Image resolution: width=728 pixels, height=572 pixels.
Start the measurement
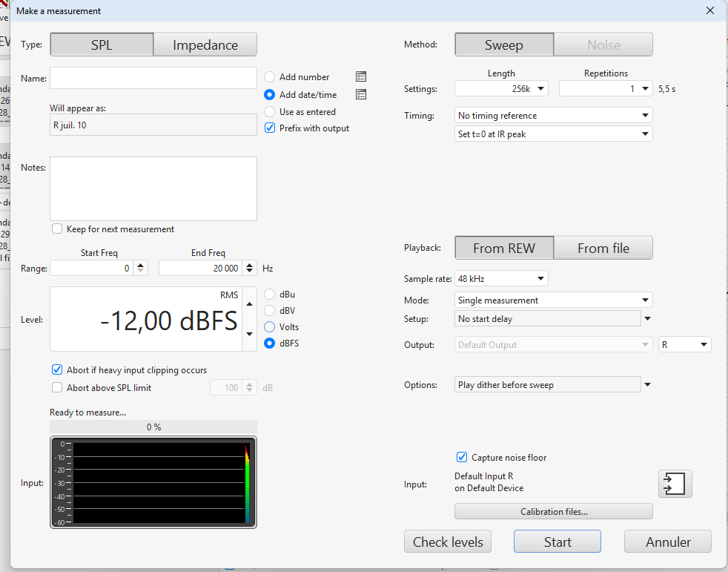click(x=557, y=542)
